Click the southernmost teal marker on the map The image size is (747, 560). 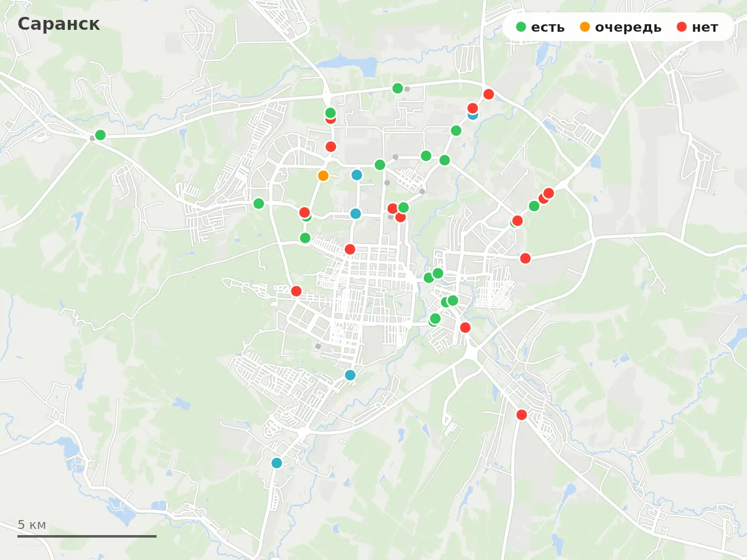[277, 463]
